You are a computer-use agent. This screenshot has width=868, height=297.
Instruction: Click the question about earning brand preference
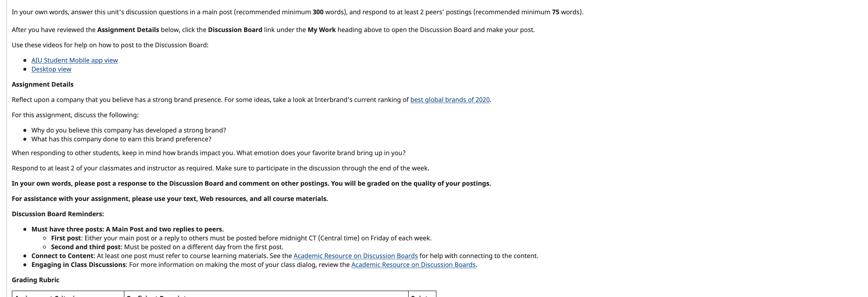[x=121, y=139]
